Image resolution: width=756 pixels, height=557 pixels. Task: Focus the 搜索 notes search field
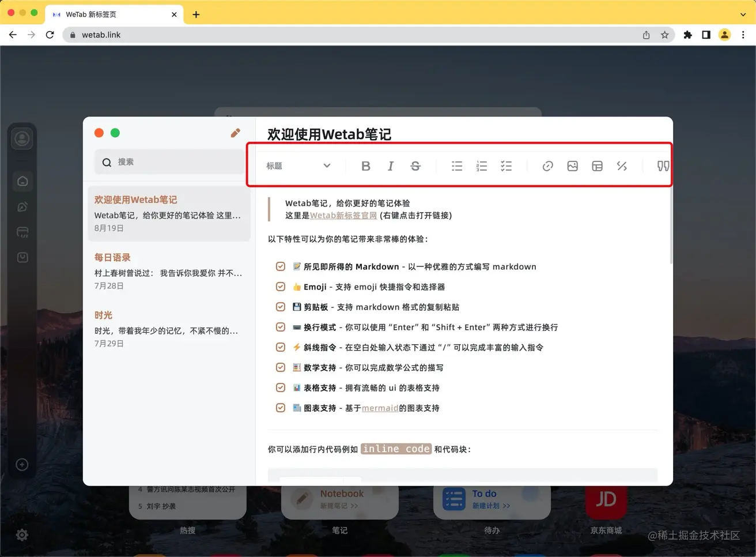tap(169, 162)
